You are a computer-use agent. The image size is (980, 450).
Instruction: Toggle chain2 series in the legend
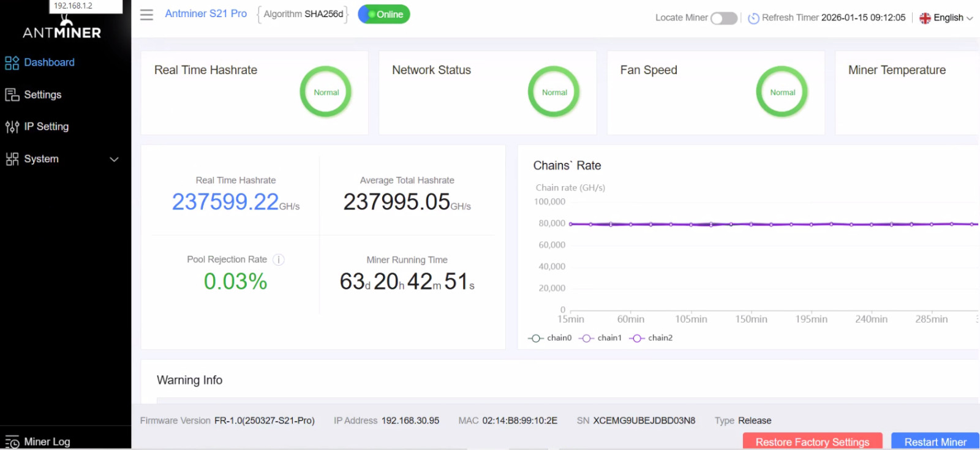(x=651, y=338)
